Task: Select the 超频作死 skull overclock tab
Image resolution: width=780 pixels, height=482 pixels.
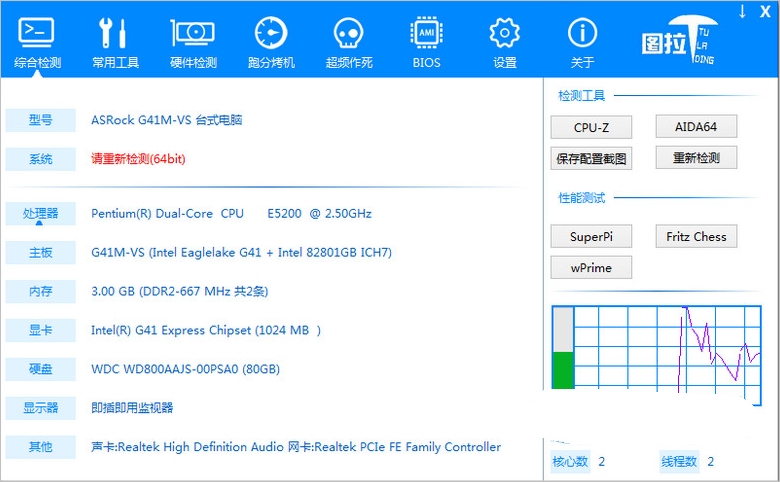Action: coord(349,43)
